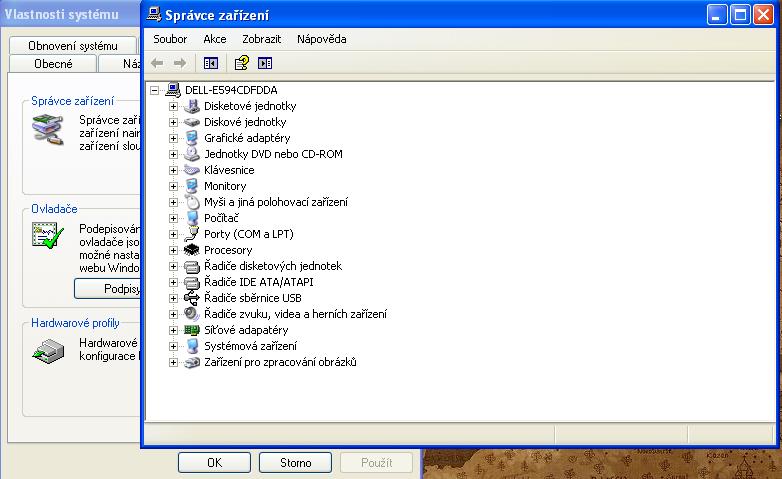782x479 pixels.
Task: Click the DVD/CD-ROM drive icon
Action: coord(192,154)
